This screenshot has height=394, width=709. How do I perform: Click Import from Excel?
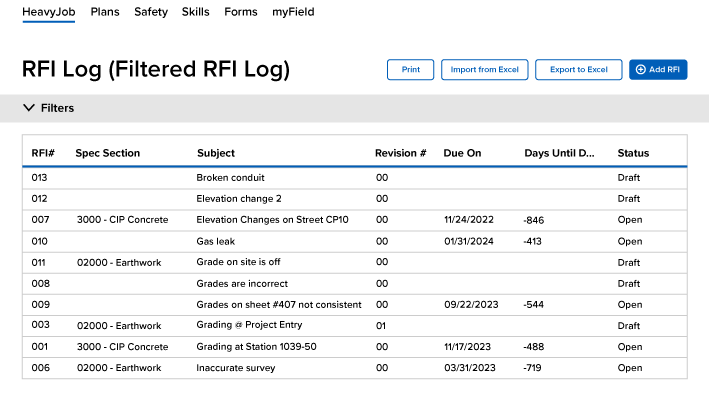pyautogui.click(x=485, y=70)
